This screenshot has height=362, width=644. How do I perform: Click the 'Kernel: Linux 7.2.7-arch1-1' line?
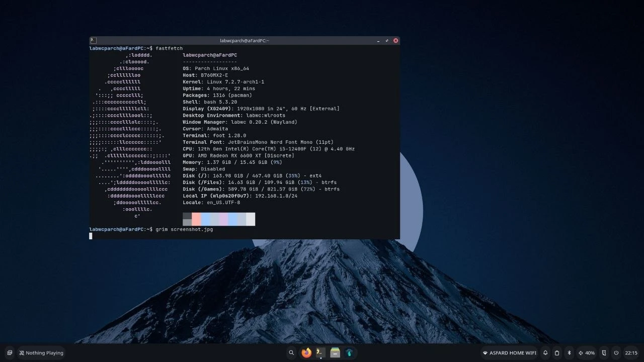(223, 82)
